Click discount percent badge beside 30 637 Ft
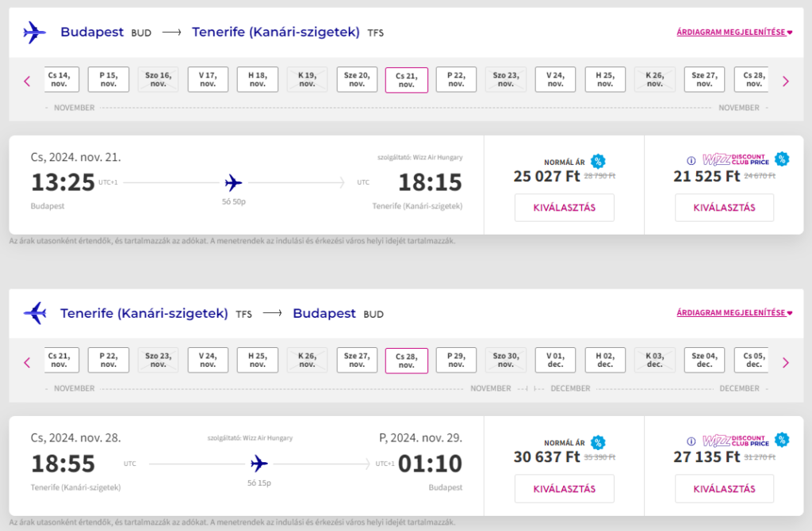 (x=598, y=442)
